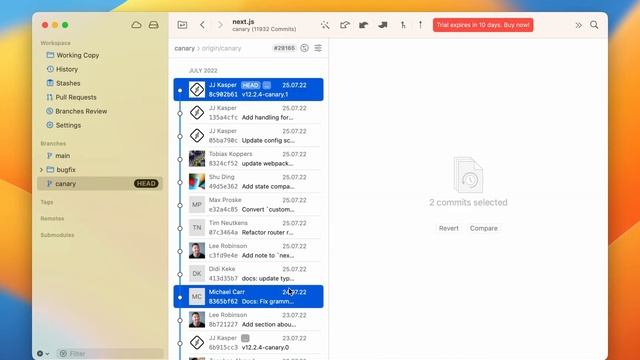Click the upward arrow push icon
The width and height of the screenshot is (640, 360).
click(420, 25)
